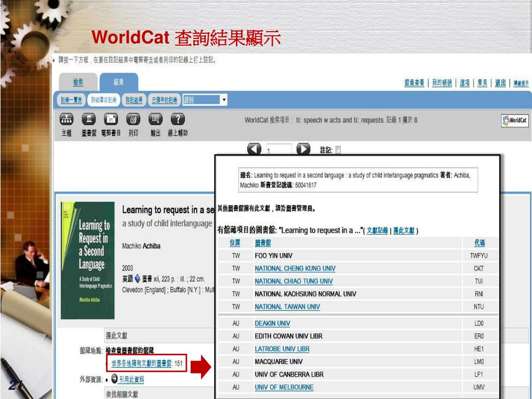
Task: Click the 主題 subjects icon
Action: tap(66, 119)
